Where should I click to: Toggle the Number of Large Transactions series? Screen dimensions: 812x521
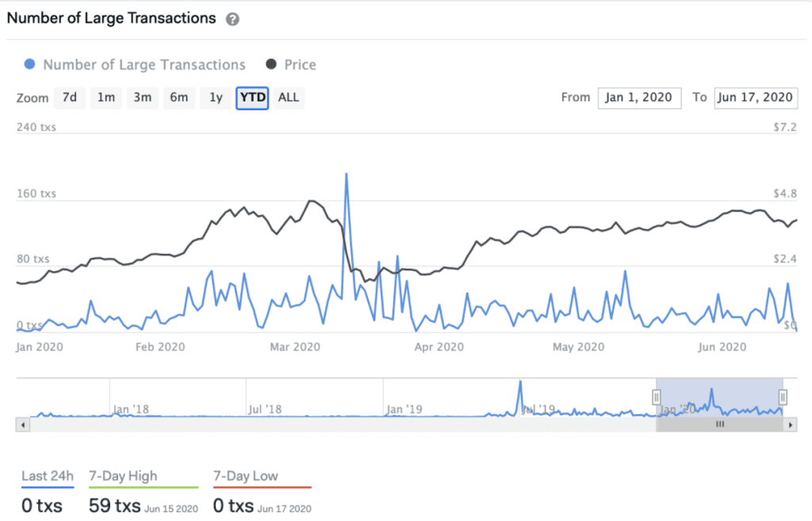[135, 65]
